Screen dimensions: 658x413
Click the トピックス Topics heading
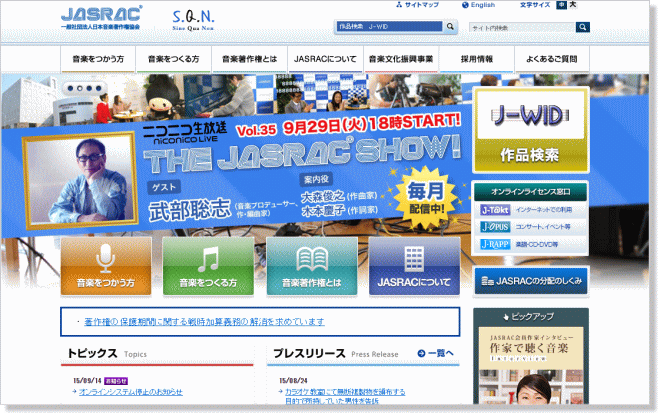107,354
